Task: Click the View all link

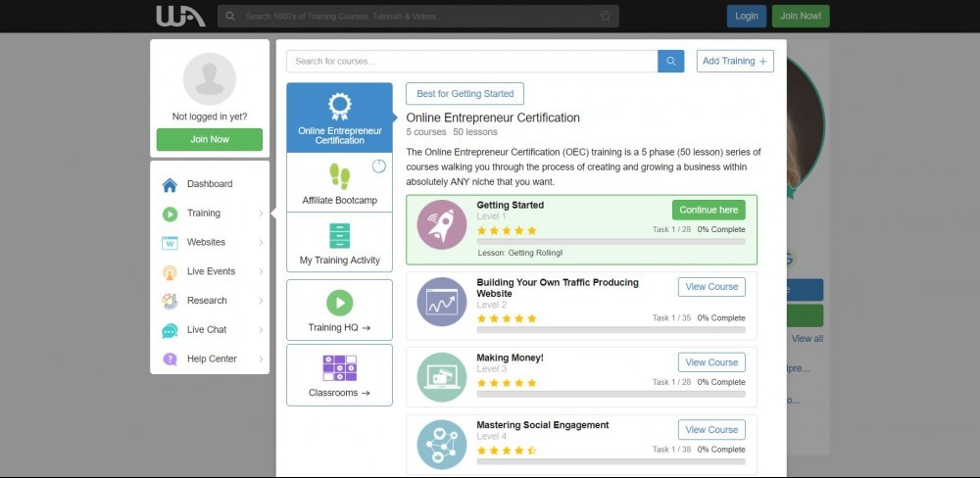Action: click(x=807, y=339)
